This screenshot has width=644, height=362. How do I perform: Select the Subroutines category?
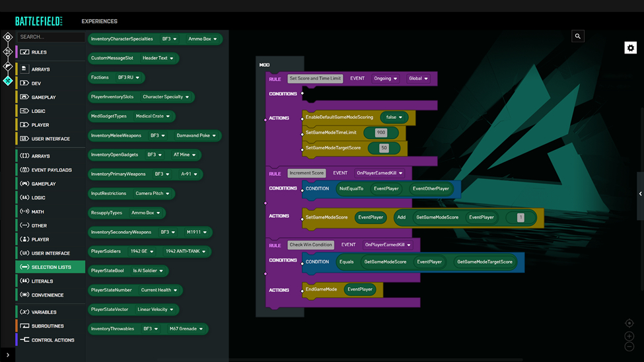(x=48, y=326)
